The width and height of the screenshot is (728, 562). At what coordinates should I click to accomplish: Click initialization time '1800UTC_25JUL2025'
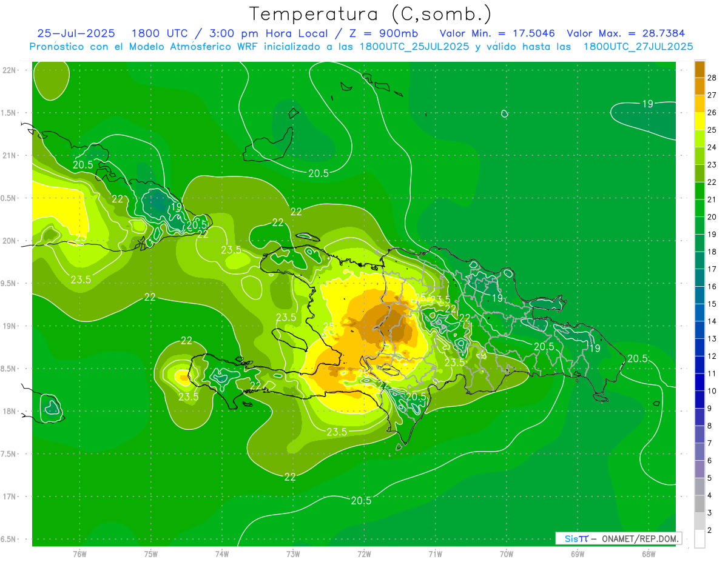(414, 47)
